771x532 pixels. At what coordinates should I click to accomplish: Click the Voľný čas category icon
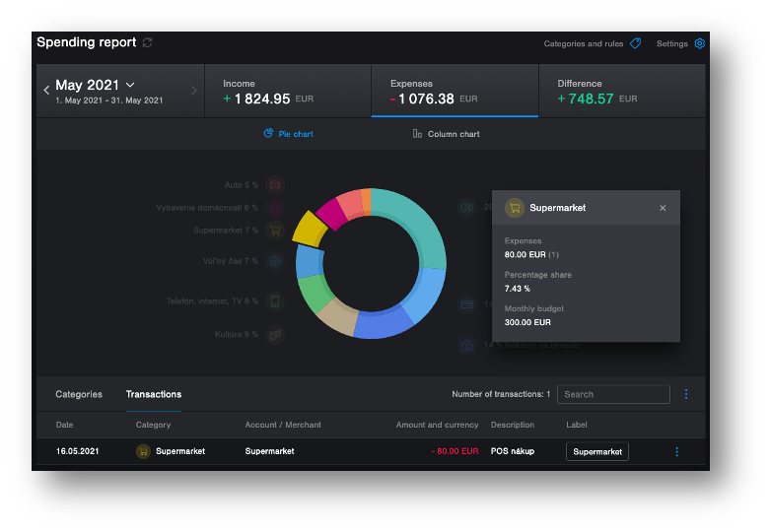coord(276,261)
